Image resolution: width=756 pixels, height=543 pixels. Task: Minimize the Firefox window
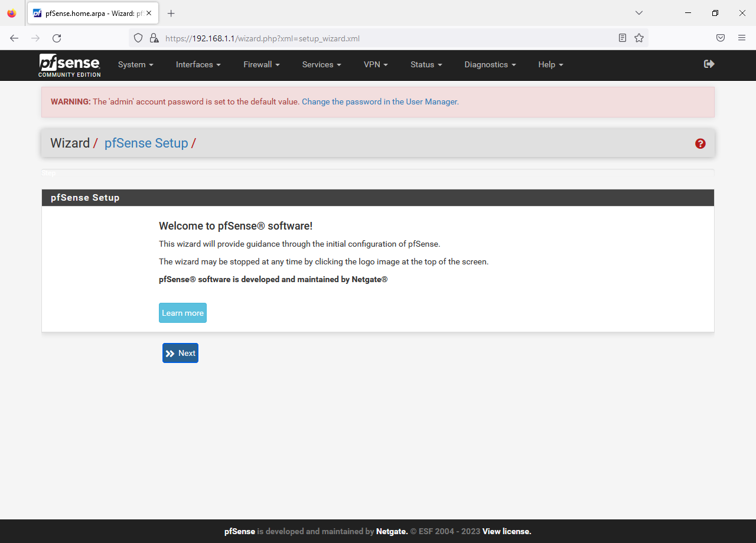pos(688,13)
